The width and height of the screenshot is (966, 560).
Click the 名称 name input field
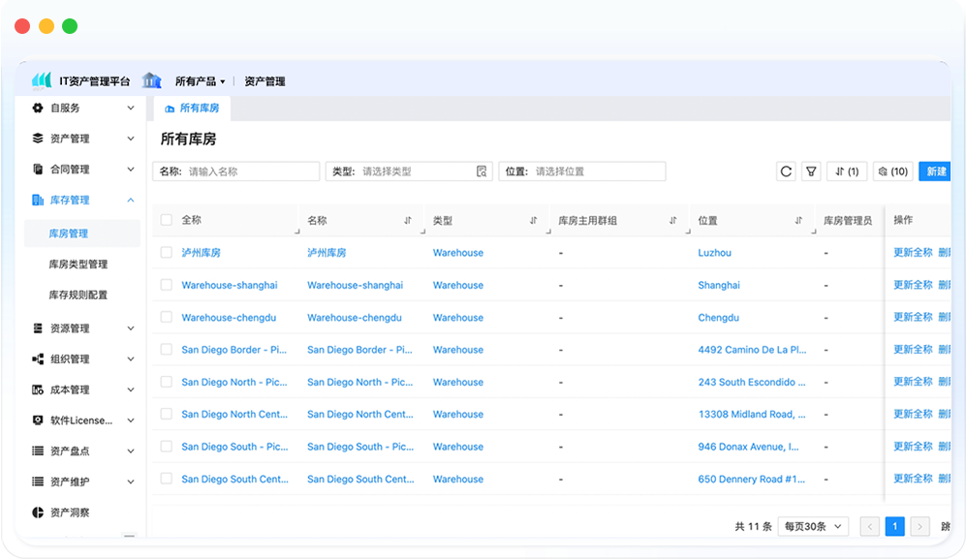pyautogui.click(x=251, y=171)
